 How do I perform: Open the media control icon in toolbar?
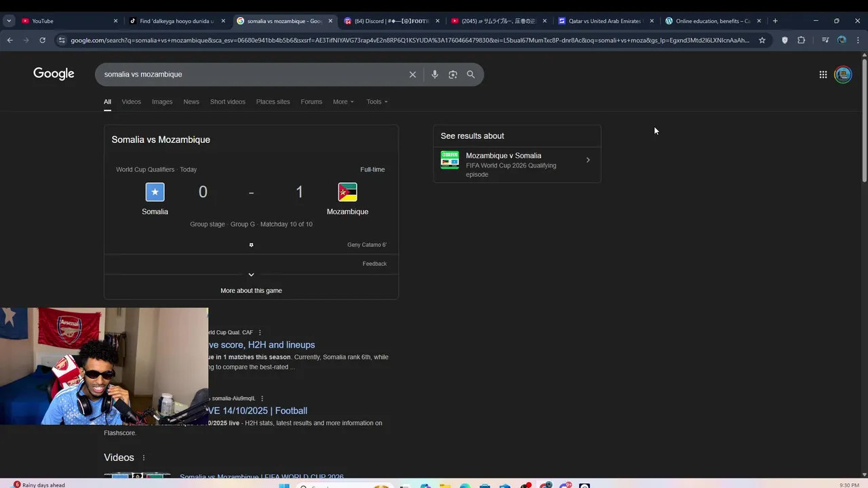click(x=825, y=40)
